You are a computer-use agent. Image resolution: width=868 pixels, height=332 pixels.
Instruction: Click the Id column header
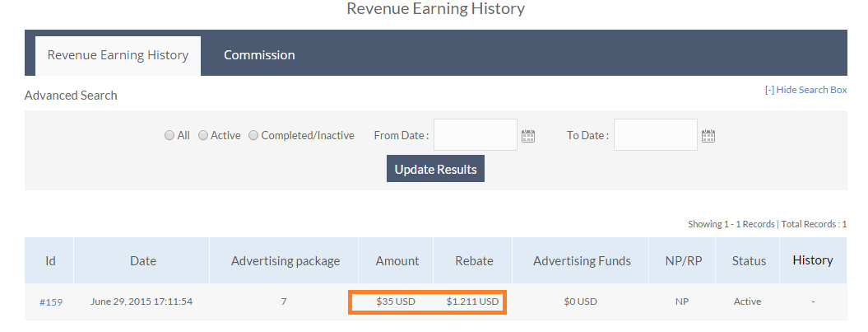coord(50,261)
